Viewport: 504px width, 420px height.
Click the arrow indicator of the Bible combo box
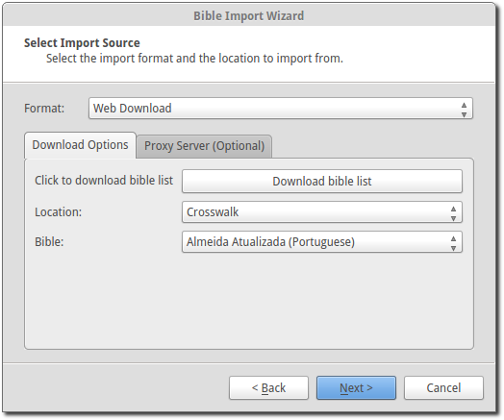coord(453,243)
